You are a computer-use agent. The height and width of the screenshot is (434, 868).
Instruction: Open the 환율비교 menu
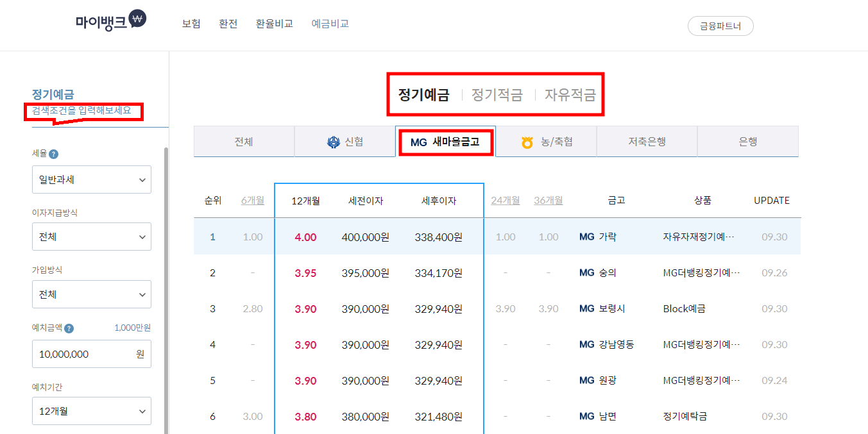click(275, 24)
